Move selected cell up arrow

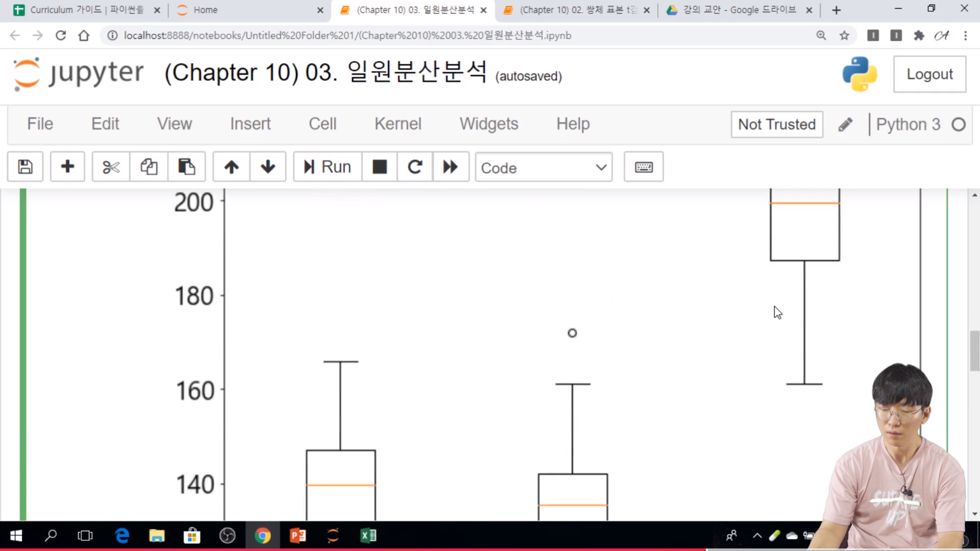tap(231, 167)
